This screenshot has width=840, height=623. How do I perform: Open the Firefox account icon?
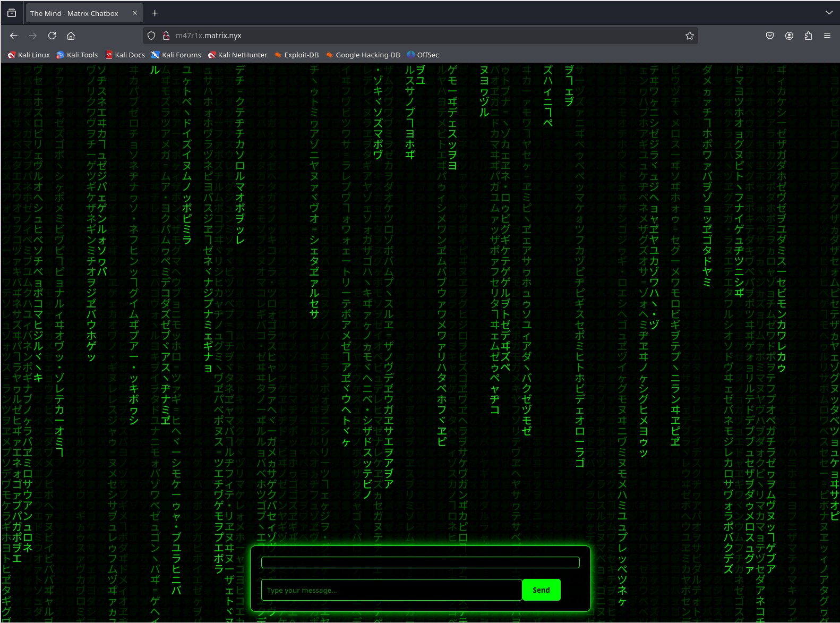click(x=789, y=36)
